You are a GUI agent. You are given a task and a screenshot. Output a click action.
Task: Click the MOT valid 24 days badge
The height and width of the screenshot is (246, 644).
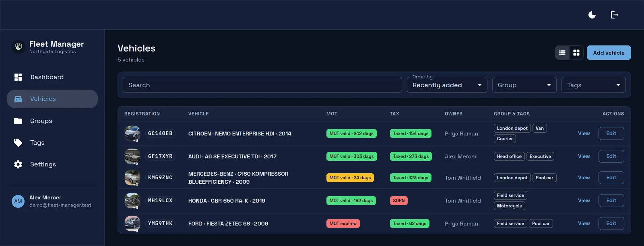pyautogui.click(x=350, y=178)
